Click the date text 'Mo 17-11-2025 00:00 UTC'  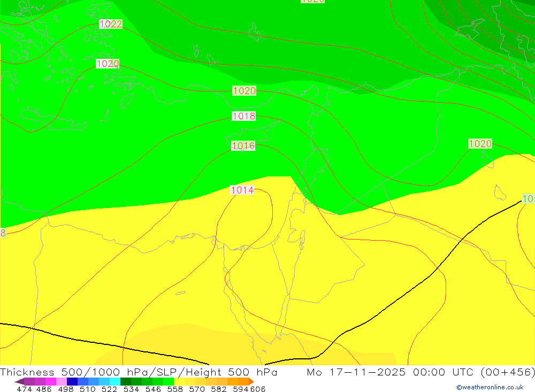[392, 372]
